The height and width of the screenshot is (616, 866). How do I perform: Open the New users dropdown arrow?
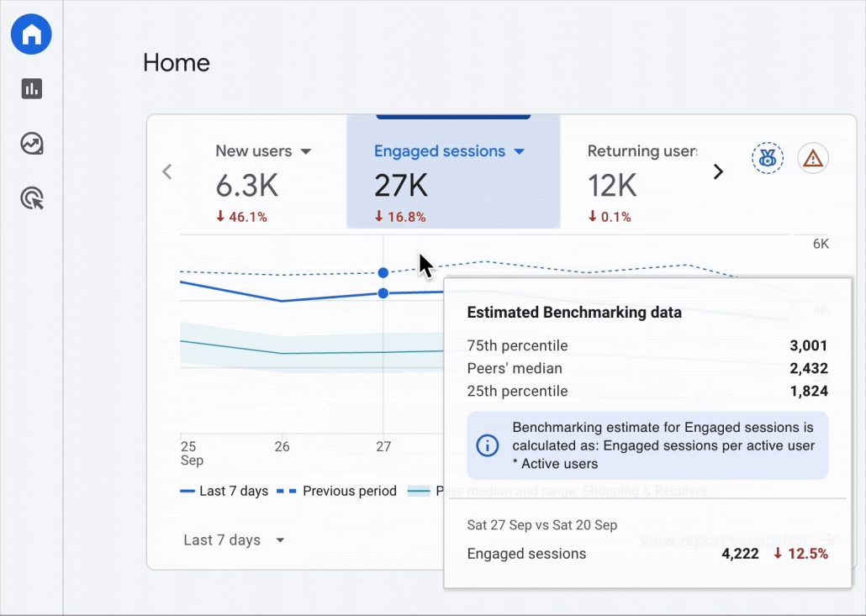306,152
